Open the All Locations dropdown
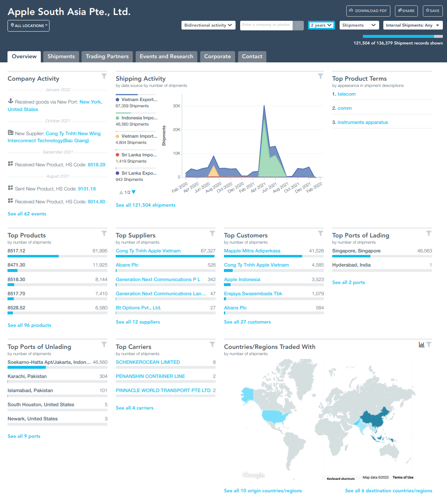Screen dimensions: 447x504 [x=28, y=26]
